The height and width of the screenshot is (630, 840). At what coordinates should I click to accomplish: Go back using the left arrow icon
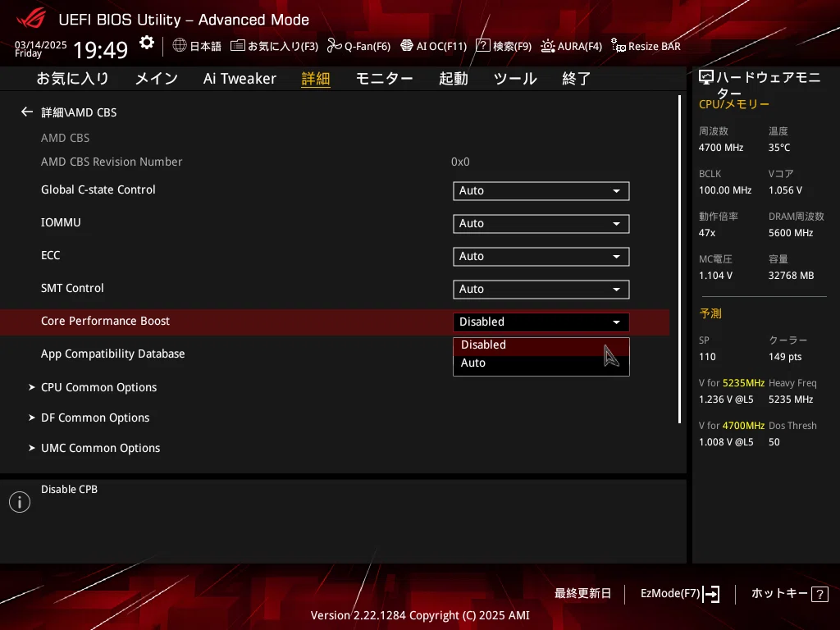(x=27, y=112)
